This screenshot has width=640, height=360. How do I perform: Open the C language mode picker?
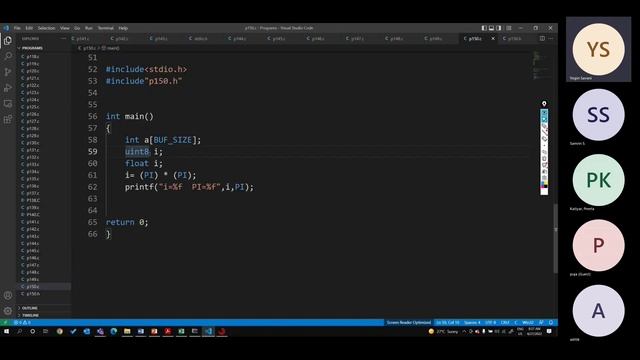click(x=516, y=322)
